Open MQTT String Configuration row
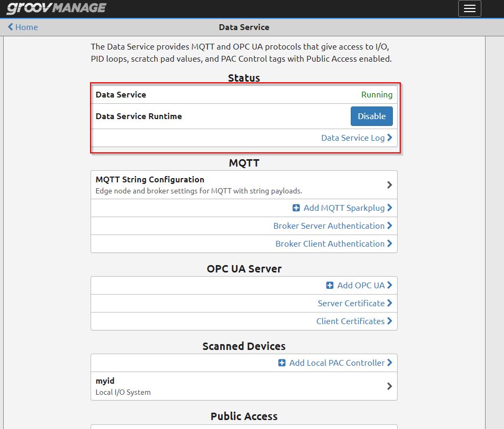The width and height of the screenshot is (504, 429). pos(244,185)
